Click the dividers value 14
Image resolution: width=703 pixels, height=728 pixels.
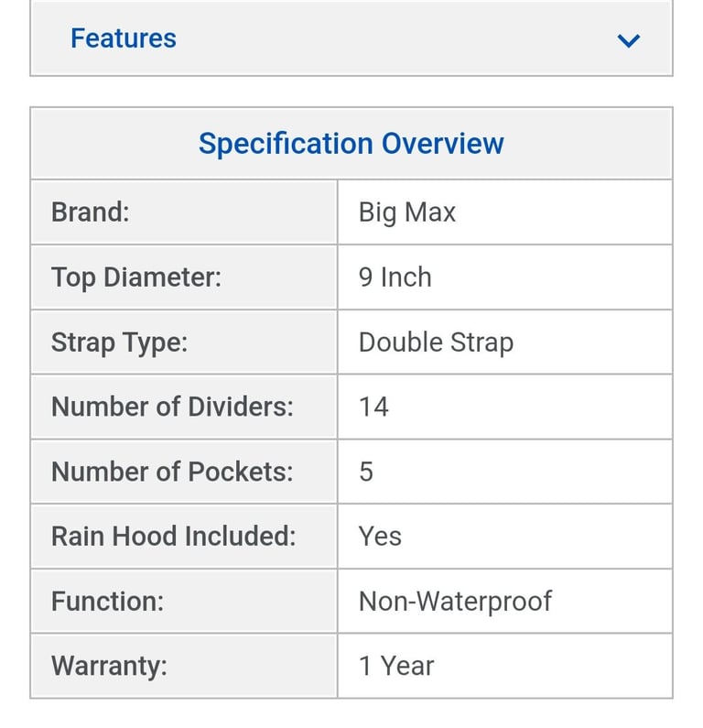(x=373, y=407)
